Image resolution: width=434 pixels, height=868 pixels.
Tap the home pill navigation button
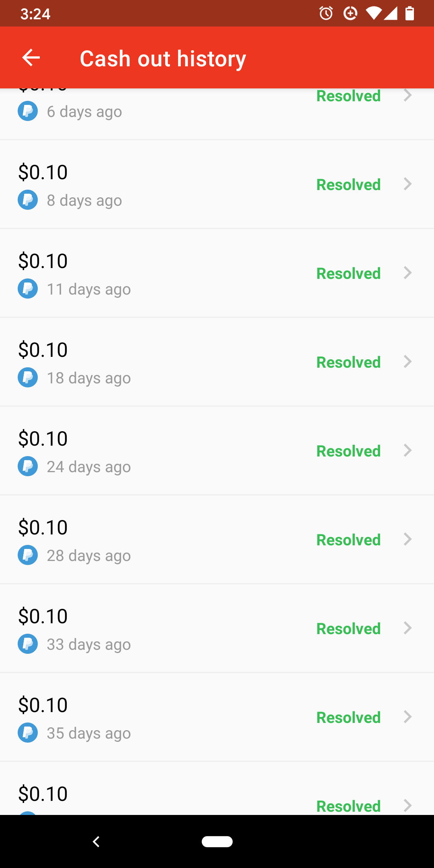[x=217, y=841]
